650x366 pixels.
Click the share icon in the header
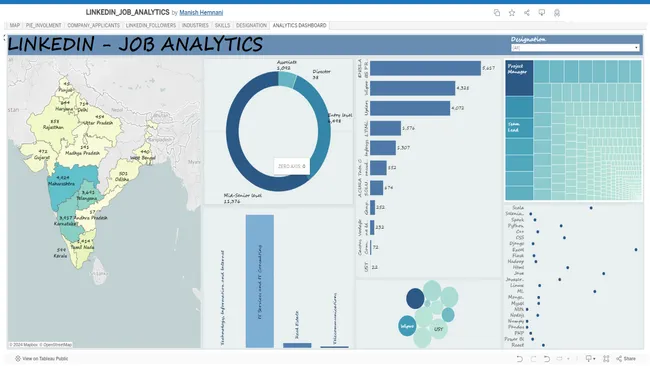coord(527,13)
